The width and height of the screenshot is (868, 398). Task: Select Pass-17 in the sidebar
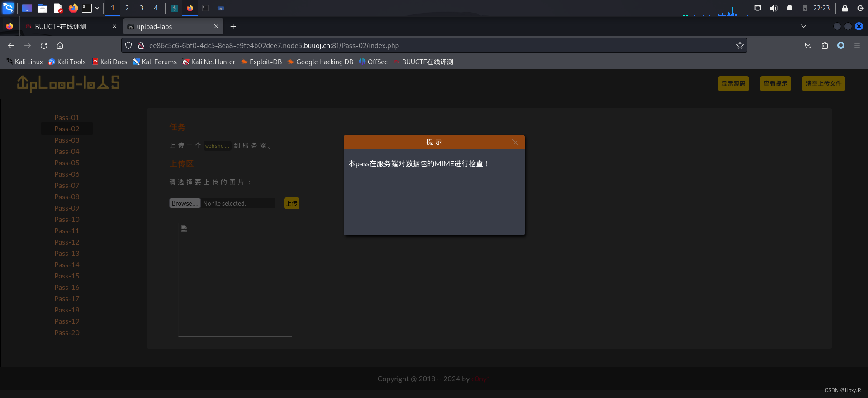tap(67, 298)
